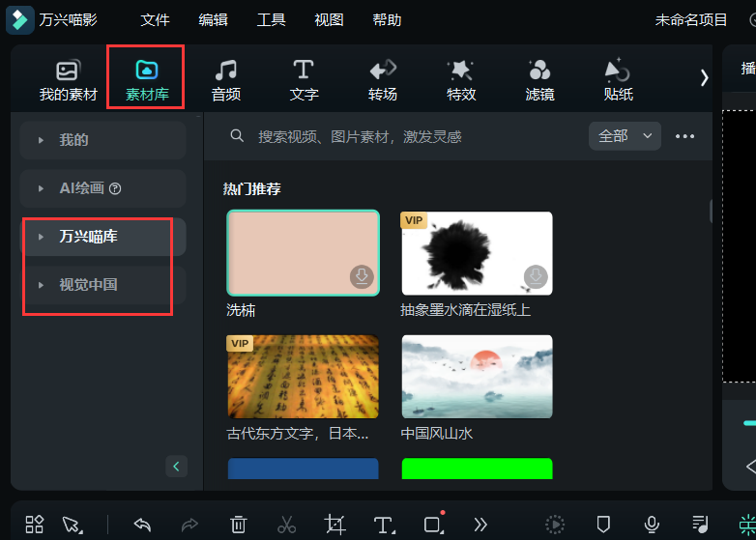Viewport: 756px width, 540px height.
Task: Click the 热门推荐 heading
Action: coord(251,188)
